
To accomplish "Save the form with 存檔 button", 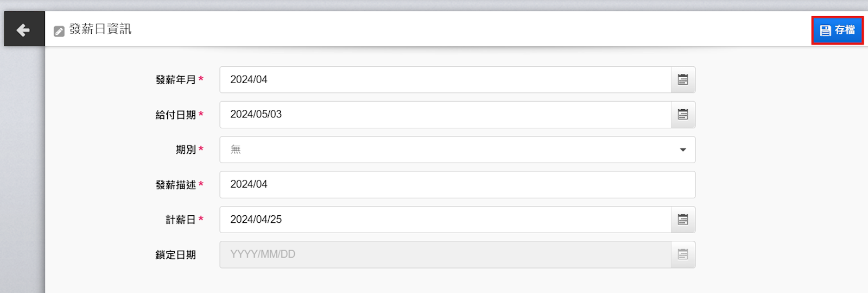I will [x=837, y=30].
